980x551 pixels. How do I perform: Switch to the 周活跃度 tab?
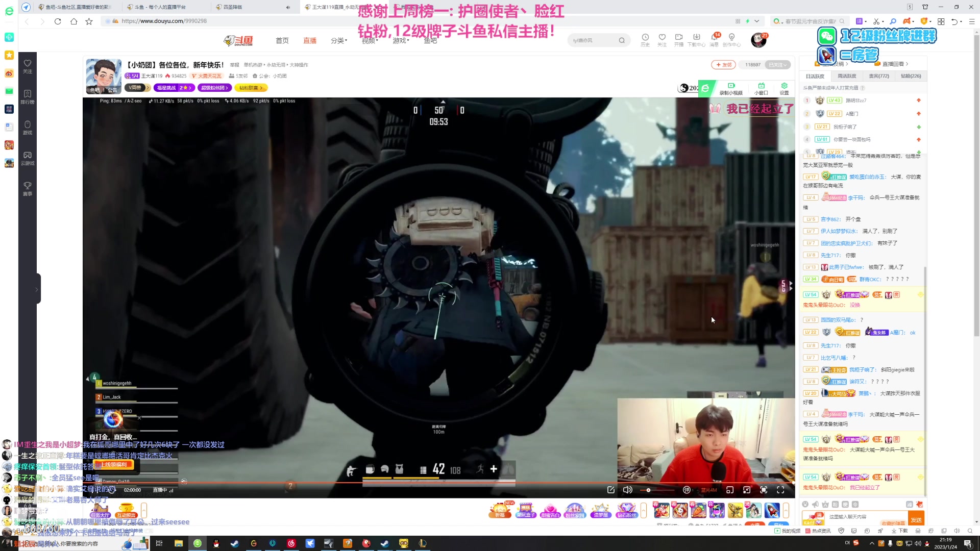[x=847, y=76]
